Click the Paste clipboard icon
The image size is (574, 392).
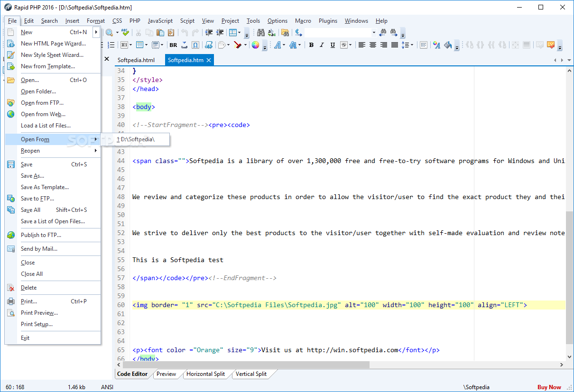[x=160, y=33]
